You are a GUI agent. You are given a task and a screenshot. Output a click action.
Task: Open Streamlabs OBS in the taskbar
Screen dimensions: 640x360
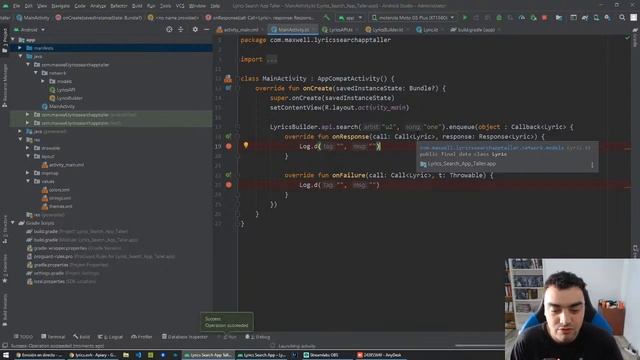(321, 355)
